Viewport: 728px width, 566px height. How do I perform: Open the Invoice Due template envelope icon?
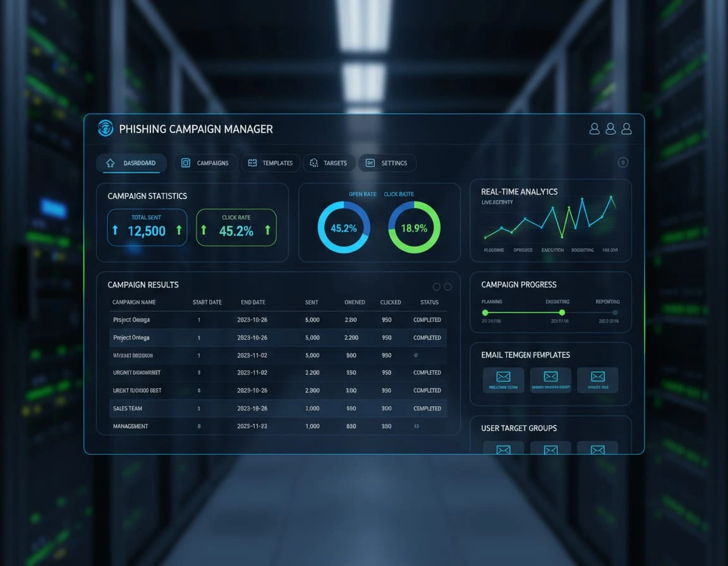tap(597, 376)
